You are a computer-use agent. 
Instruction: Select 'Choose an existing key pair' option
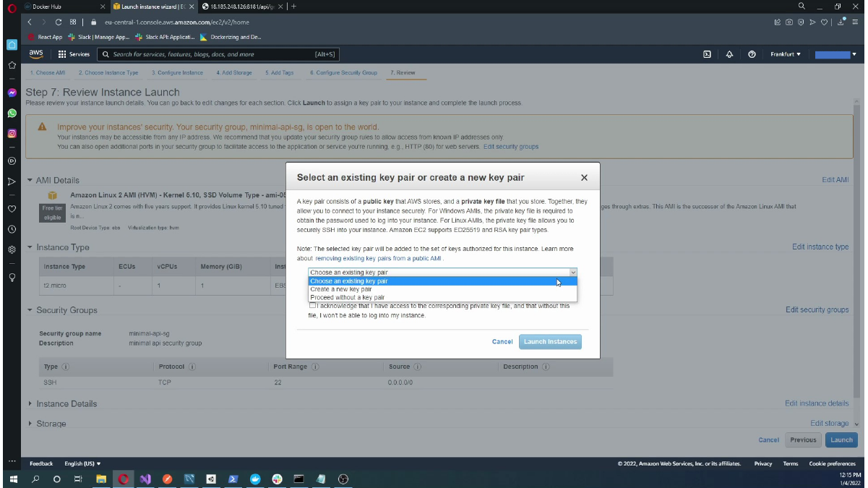pos(443,281)
